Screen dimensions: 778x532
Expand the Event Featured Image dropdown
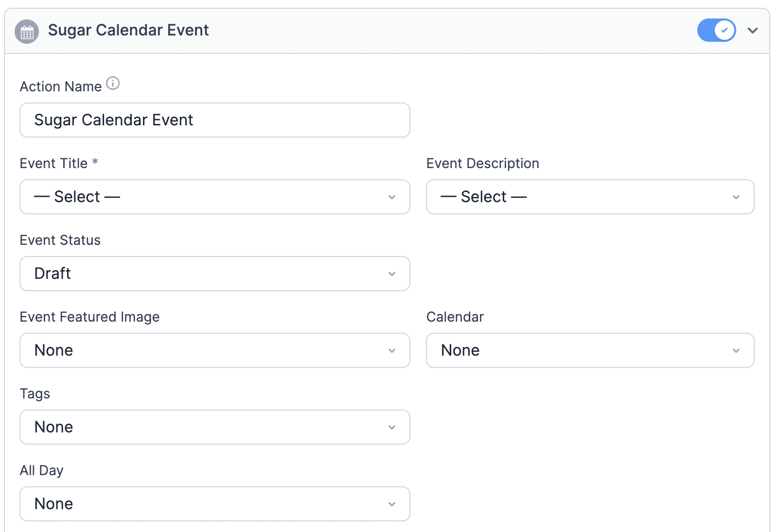click(x=214, y=350)
